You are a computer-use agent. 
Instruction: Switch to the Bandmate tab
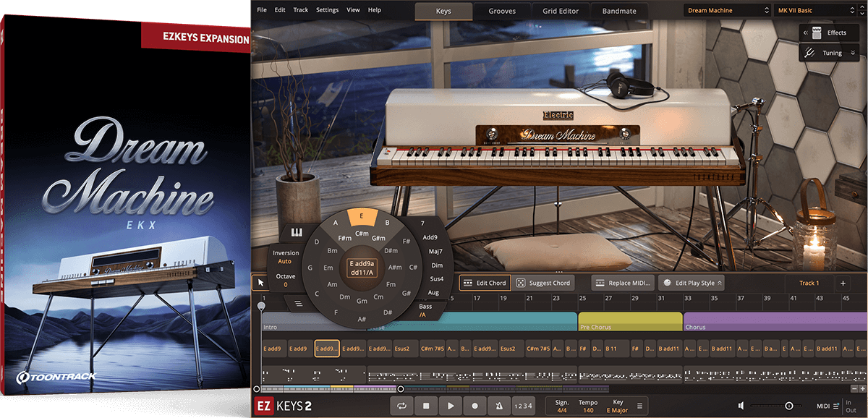pos(621,11)
